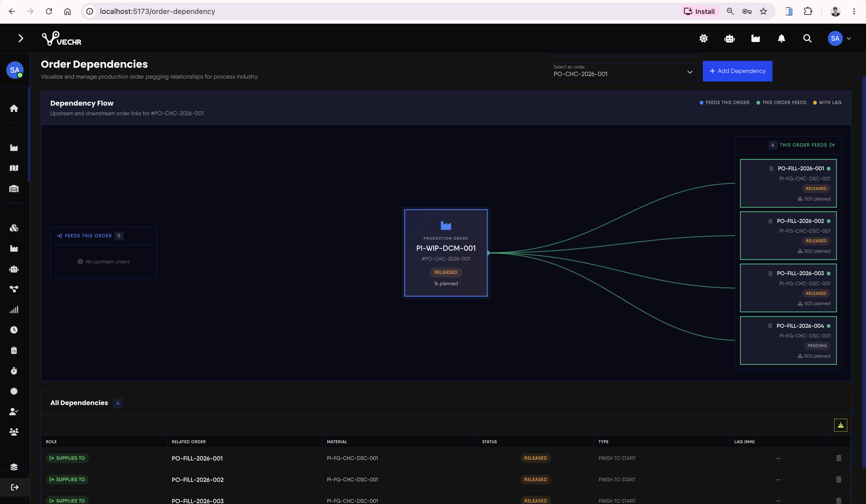Click the PENDING badge on PO-FILL-2026-004 card
This screenshot has width=866, height=504.
pyautogui.click(x=817, y=346)
